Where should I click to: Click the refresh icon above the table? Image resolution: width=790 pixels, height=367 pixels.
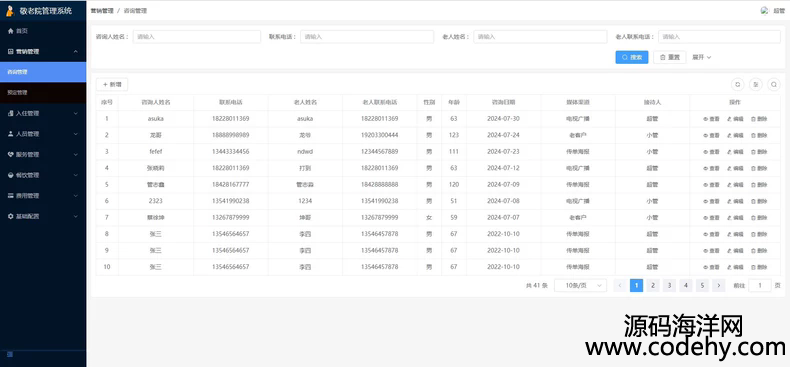[738, 85]
